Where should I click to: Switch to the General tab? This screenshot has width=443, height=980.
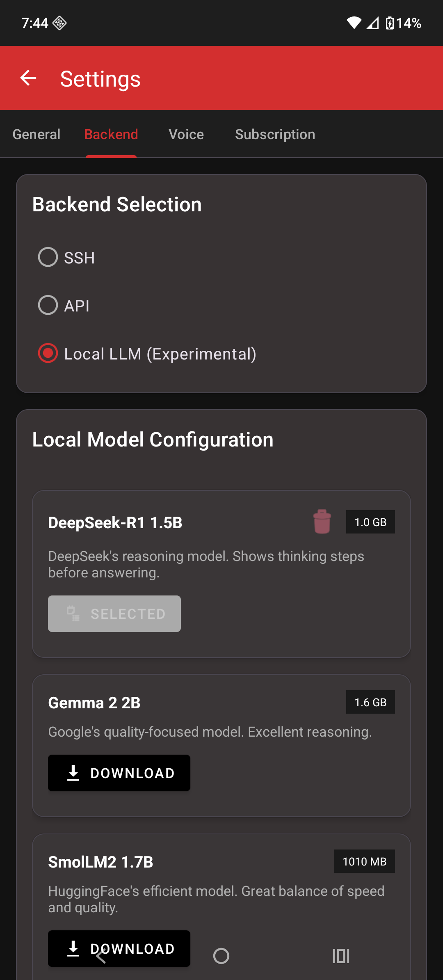tap(37, 134)
